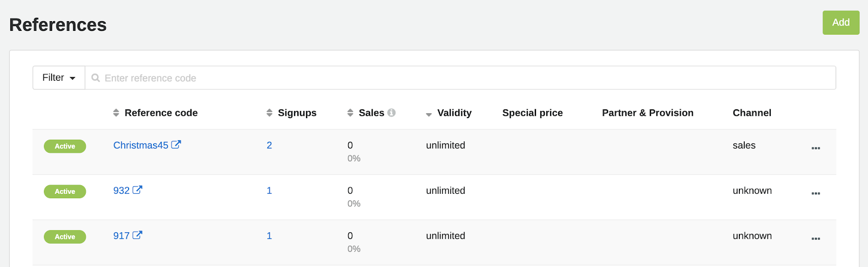Open the 932 reference code link
Viewport: 868px width, 267px height.
[x=122, y=191]
